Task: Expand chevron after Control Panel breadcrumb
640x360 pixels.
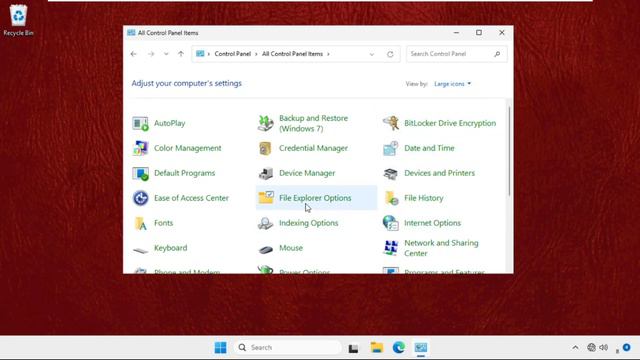Action: pos(256,54)
